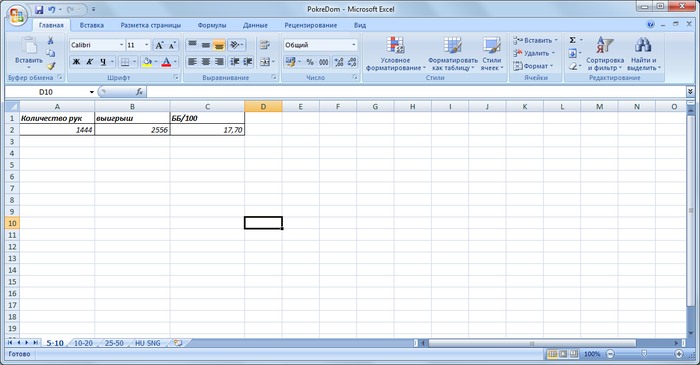Toggle top vertical alignment
700x365 pixels.
coord(192,45)
